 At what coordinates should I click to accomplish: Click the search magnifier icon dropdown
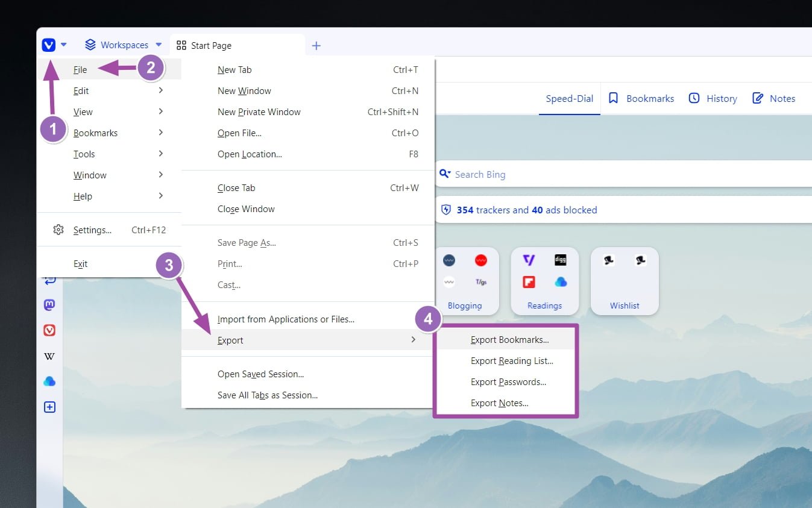pyautogui.click(x=445, y=174)
